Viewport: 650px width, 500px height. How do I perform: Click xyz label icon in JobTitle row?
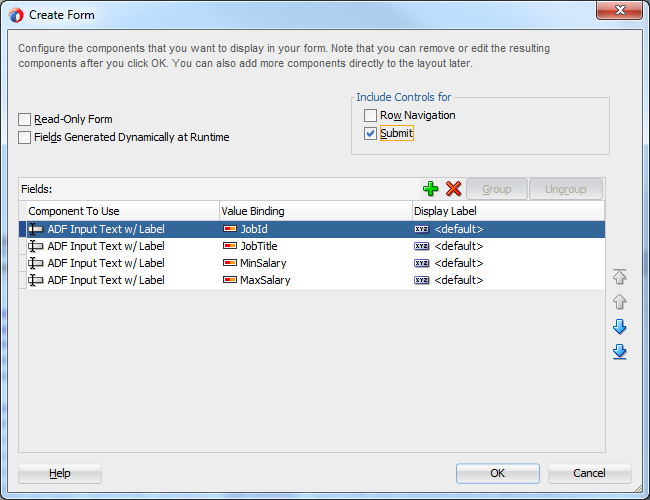point(422,246)
